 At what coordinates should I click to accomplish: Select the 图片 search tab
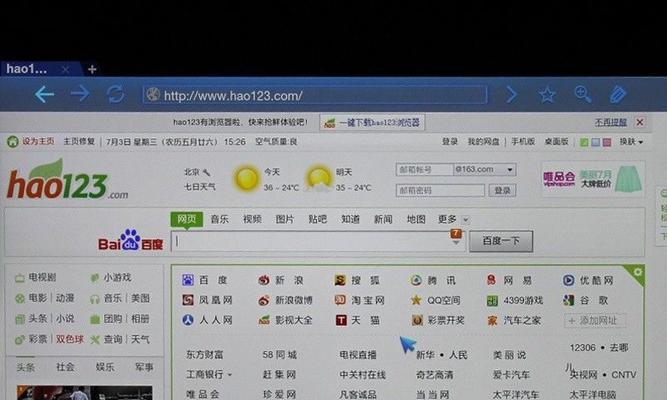coord(285,219)
